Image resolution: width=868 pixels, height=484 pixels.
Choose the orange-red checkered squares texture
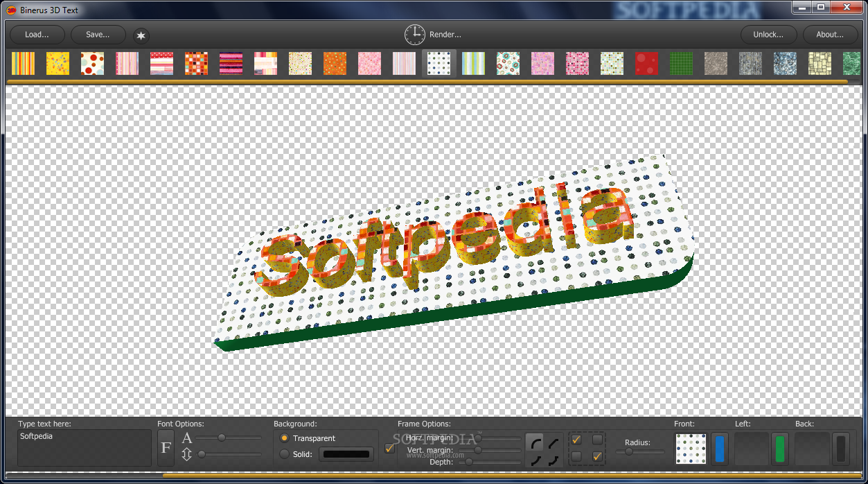coord(196,63)
